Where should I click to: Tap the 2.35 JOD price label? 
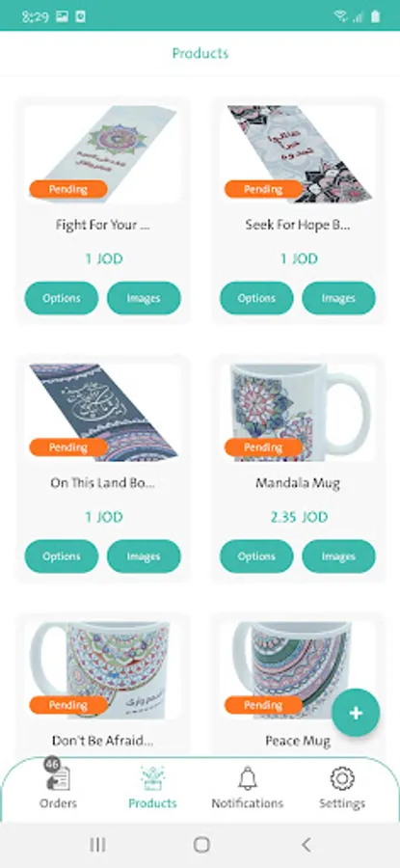point(299,517)
